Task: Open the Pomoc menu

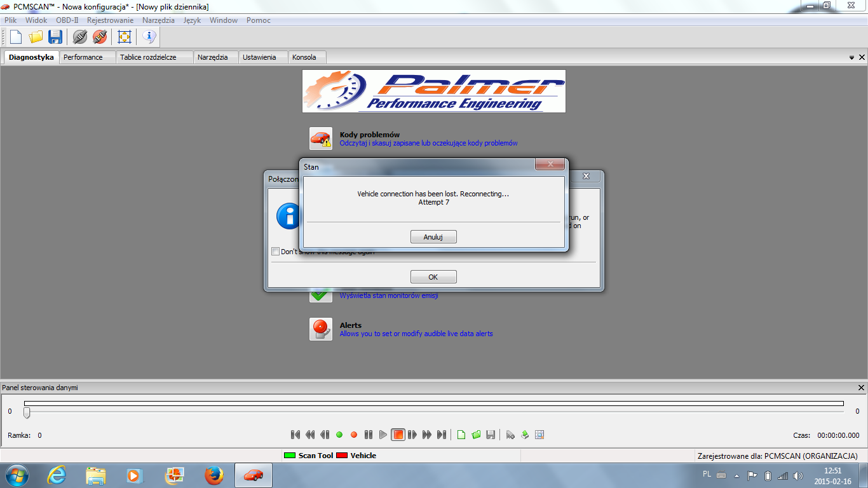Action: [259, 20]
